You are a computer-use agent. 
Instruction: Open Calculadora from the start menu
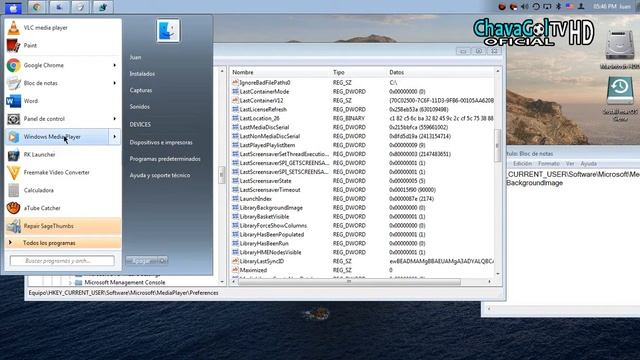62,190
